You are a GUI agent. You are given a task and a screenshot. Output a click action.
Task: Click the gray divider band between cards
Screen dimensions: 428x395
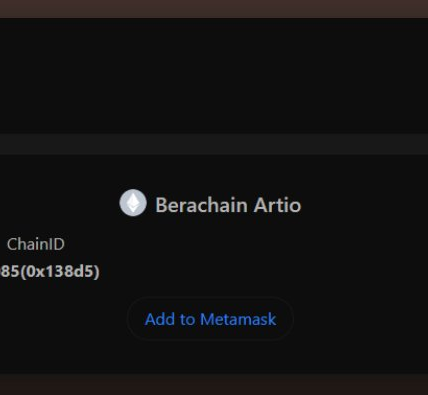[214, 144]
